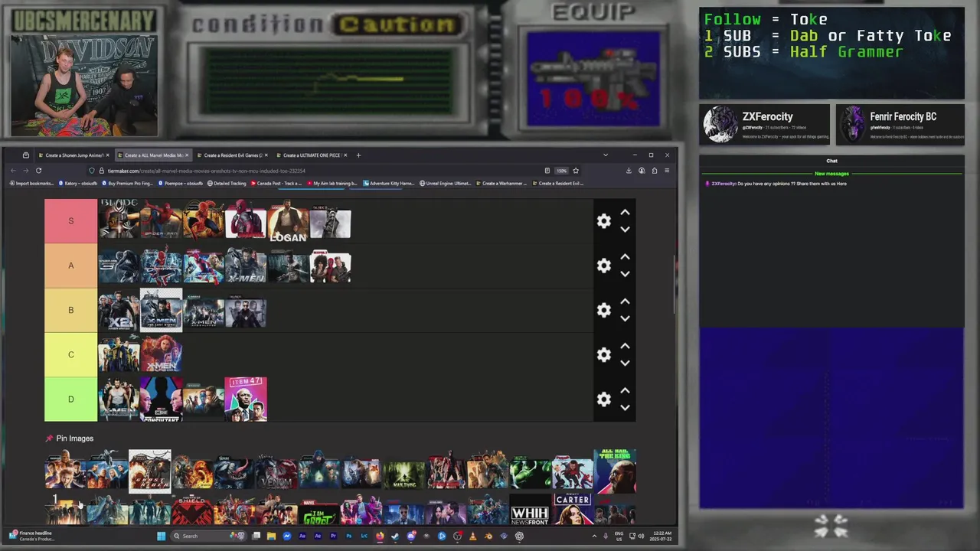
Task: Open Photoshop icon on the taskbar
Action: click(x=348, y=536)
